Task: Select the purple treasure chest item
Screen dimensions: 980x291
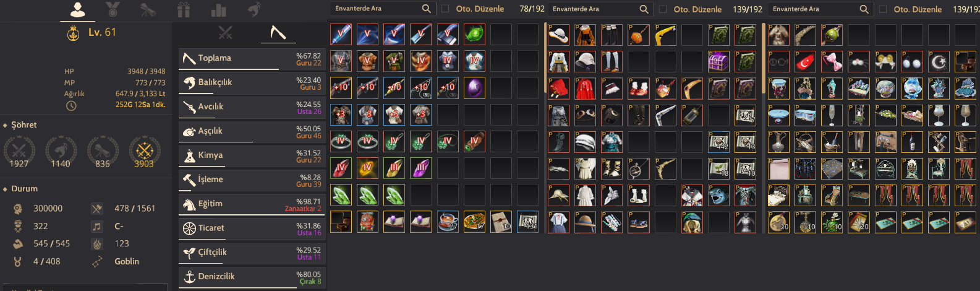Action: (718, 61)
